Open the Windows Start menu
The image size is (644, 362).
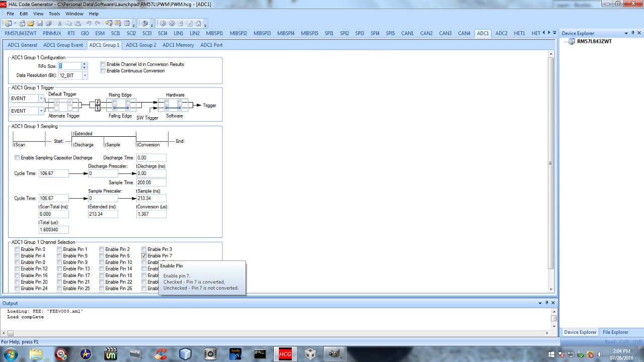point(10,354)
